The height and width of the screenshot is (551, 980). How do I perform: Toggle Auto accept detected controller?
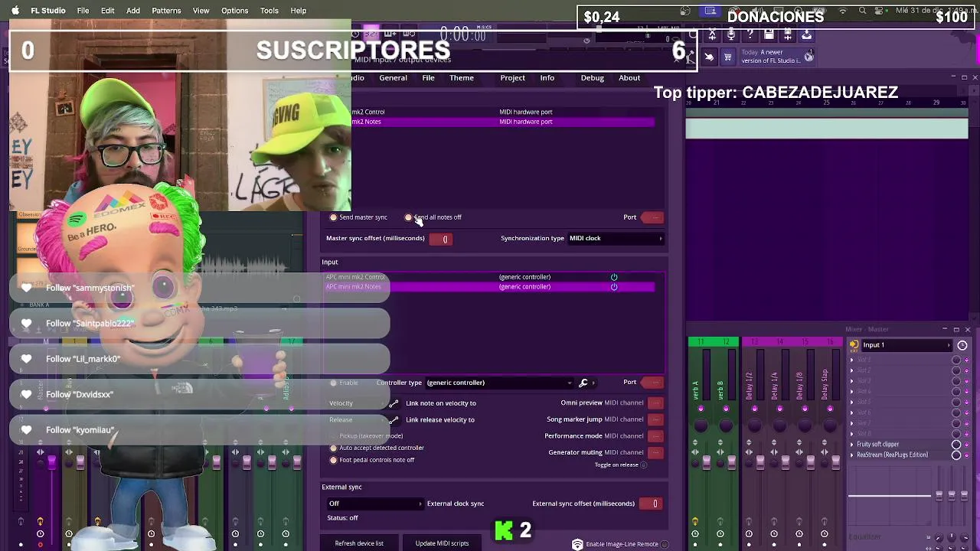coord(333,448)
